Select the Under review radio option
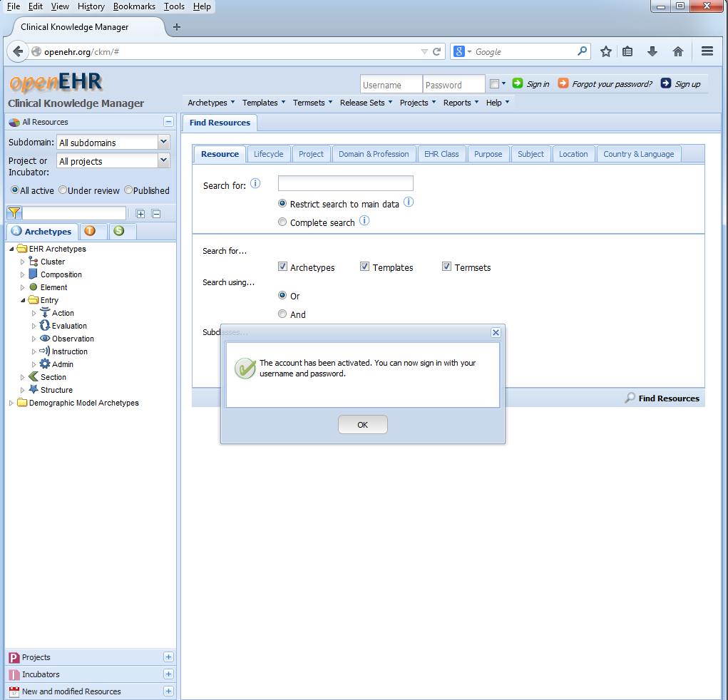The image size is (728, 700). click(63, 190)
